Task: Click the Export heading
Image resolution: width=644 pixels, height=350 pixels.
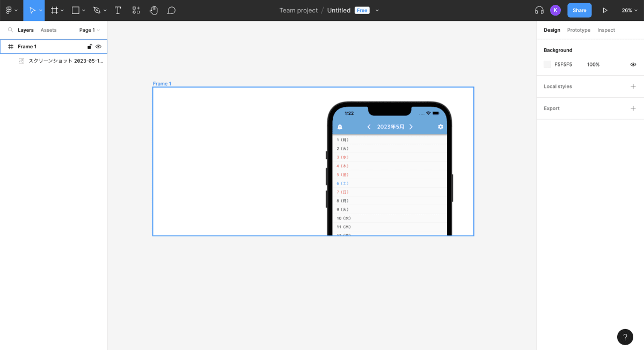Action: click(x=552, y=108)
